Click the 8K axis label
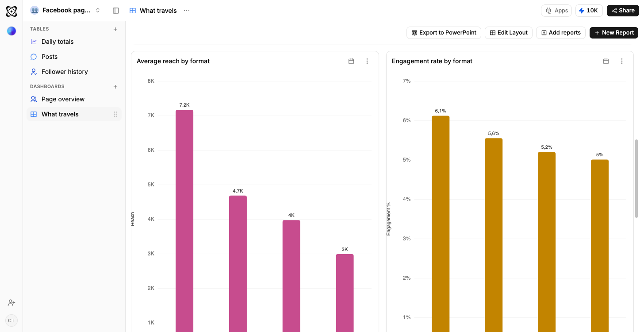 (151, 81)
